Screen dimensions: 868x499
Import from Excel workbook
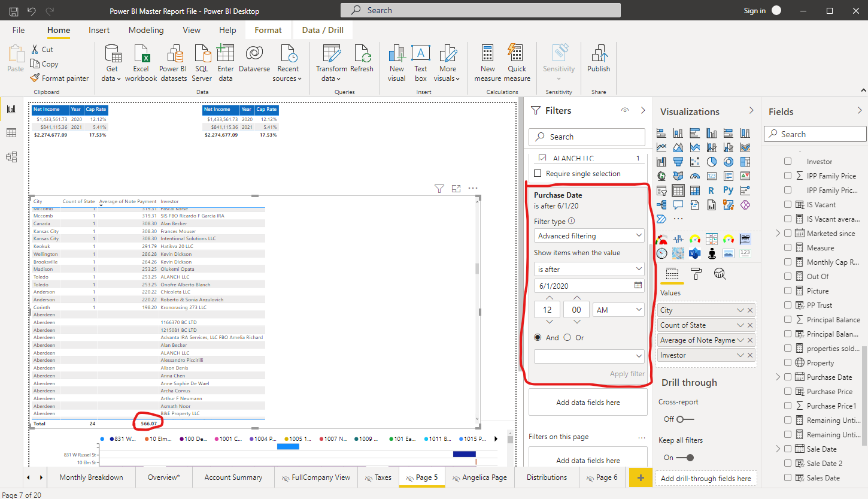point(141,63)
